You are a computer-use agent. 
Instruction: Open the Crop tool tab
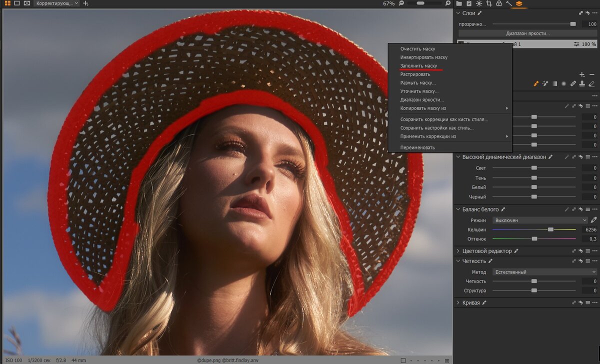pyautogui.click(x=489, y=3)
